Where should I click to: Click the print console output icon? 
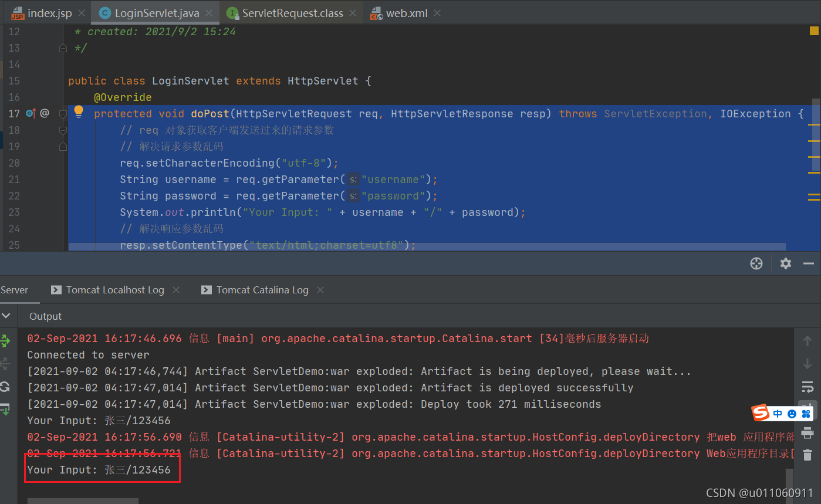click(808, 433)
